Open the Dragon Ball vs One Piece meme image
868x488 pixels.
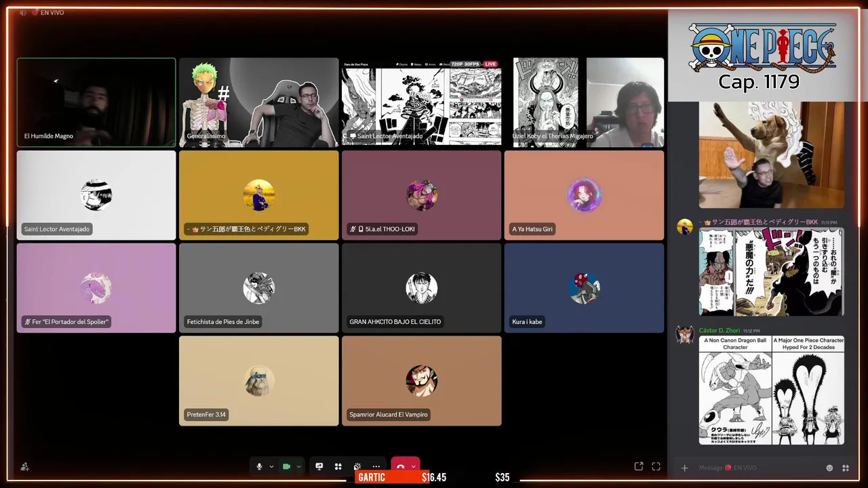(x=772, y=390)
